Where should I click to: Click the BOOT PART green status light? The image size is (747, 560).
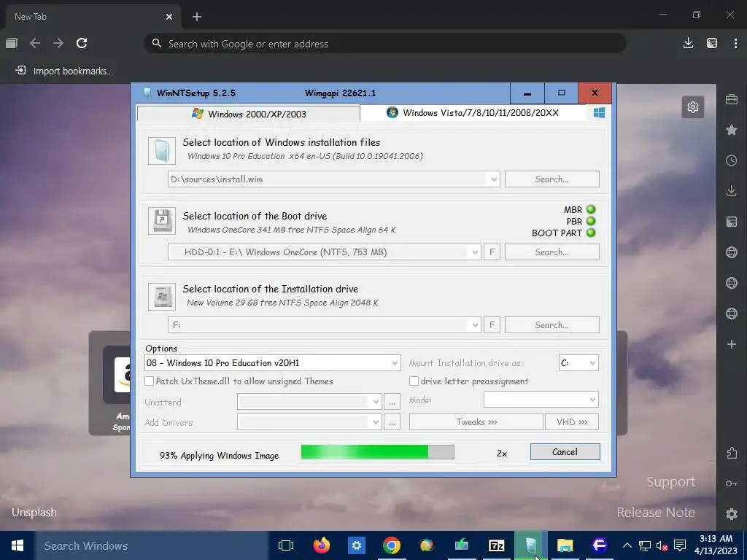click(591, 233)
